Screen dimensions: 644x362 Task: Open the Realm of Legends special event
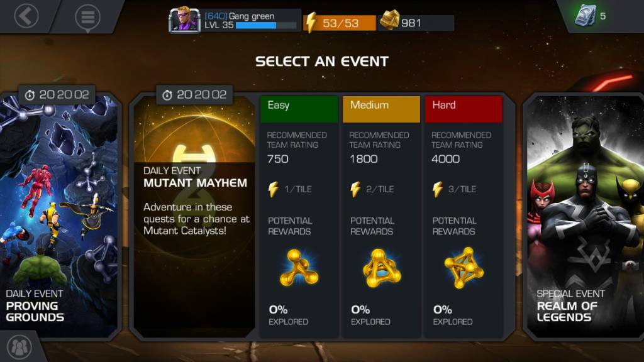point(584,217)
